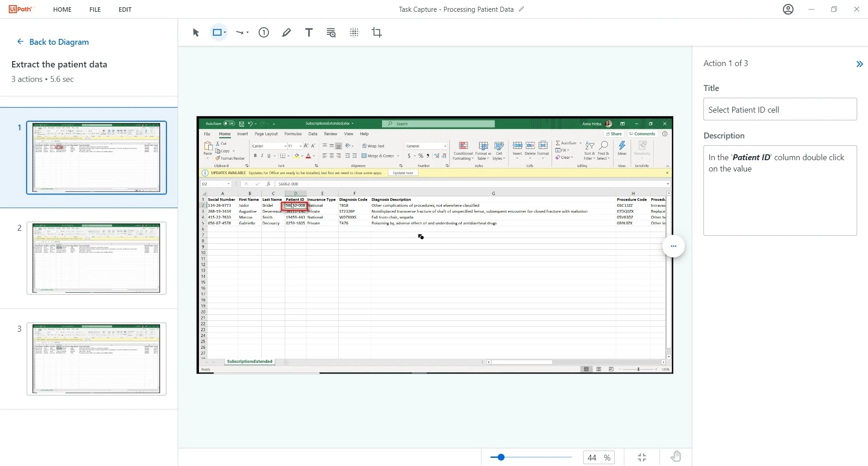Click the '3 actions • 5.6 sec' text
Image resolution: width=868 pixels, height=466 pixels.
42,79
